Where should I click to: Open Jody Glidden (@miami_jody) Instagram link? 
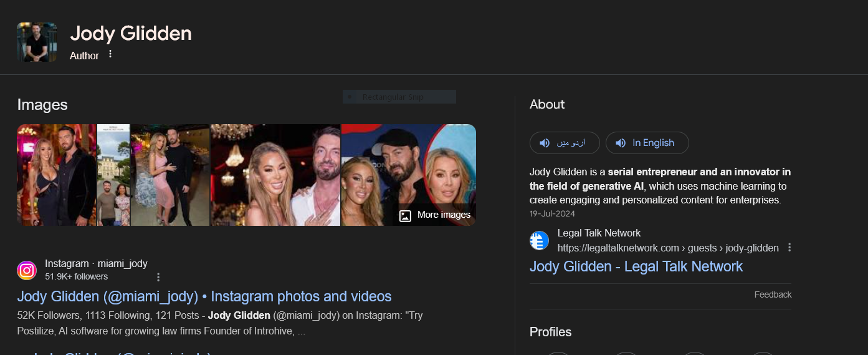tap(204, 296)
